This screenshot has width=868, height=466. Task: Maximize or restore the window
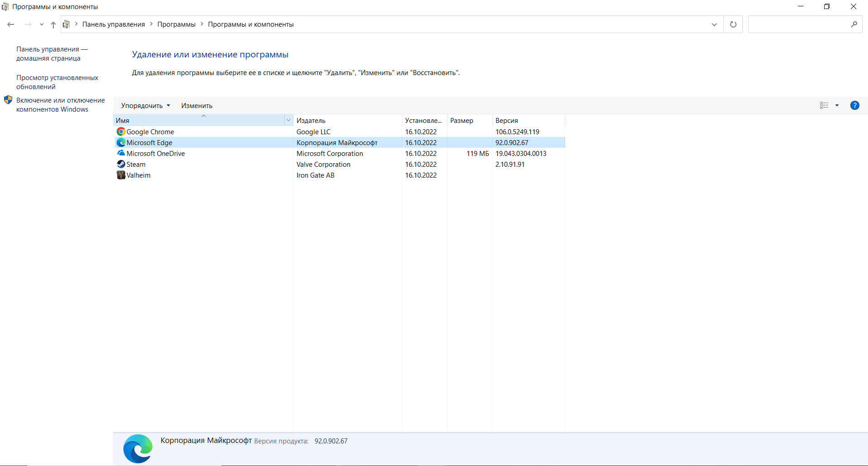click(x=827, y=6)
